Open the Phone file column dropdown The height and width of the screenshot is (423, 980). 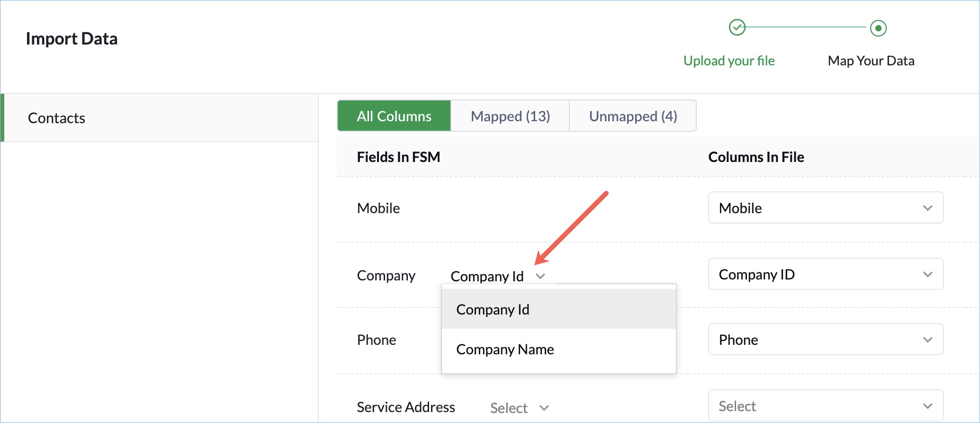pyautogui.click(x=825, y=340)
